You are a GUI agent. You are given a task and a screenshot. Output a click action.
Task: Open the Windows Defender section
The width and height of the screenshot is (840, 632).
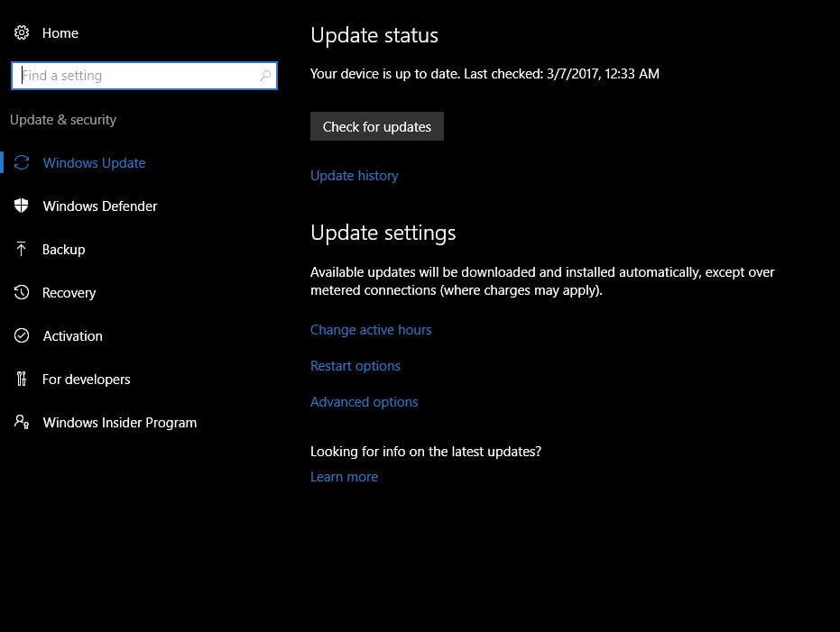pos(99,206)
